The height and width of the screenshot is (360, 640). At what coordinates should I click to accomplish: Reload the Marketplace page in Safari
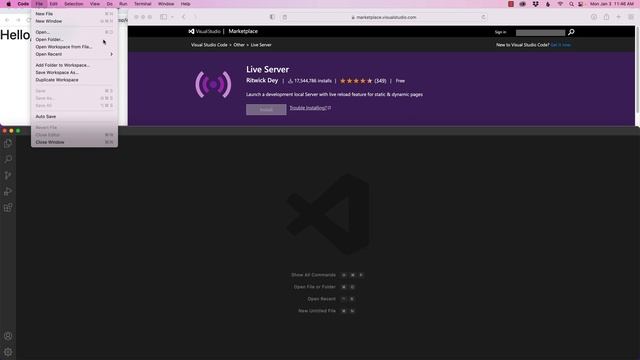483,17
